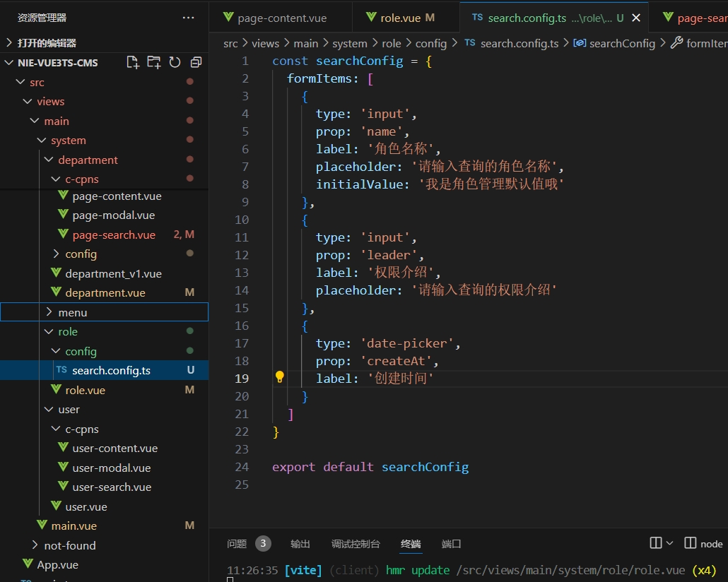Image resolution: width=728 pixels, height=582 pixels.
Task: Close the search.config.ts editor tab
Action: click(x=636, y=18)
